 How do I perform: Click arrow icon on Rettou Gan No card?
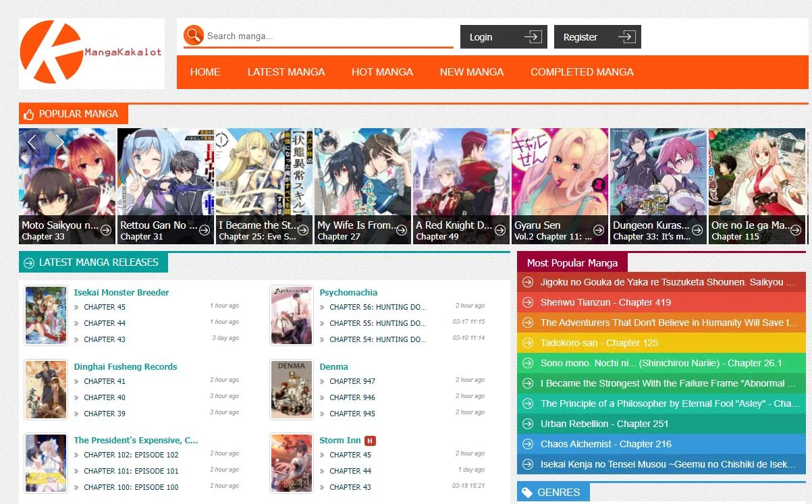pyautogui.click(x=205, y=230)
